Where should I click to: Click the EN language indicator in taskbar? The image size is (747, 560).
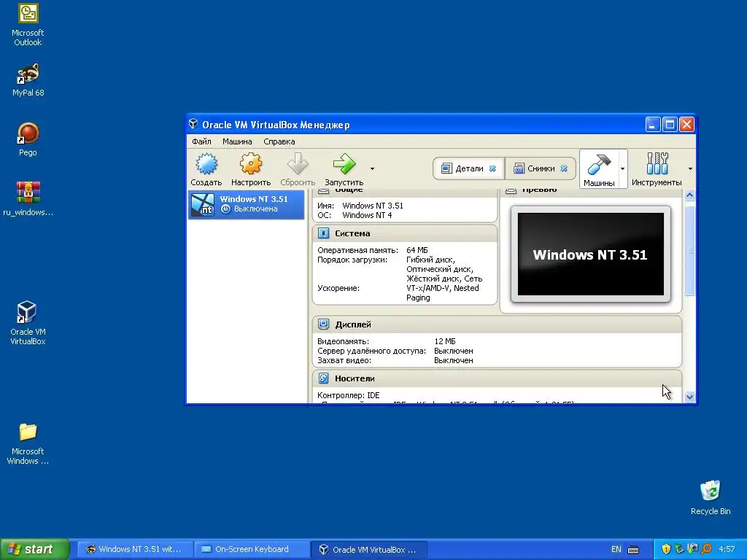pos(616,549)
